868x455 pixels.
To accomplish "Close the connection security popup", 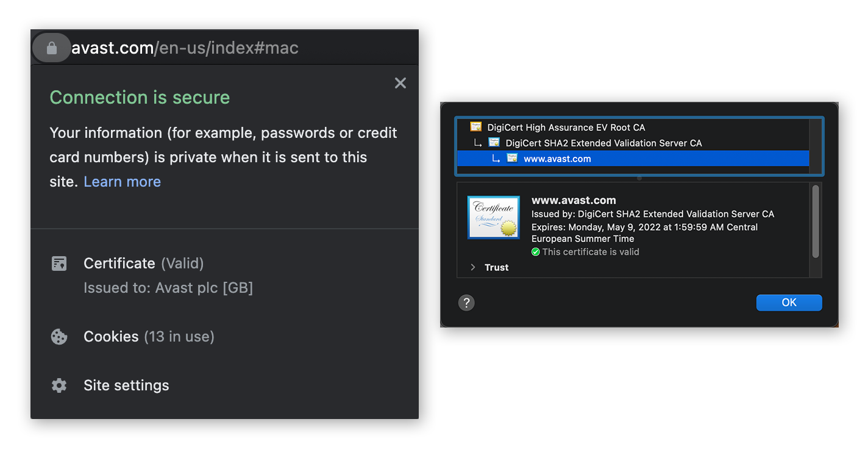I will [400, 83].
